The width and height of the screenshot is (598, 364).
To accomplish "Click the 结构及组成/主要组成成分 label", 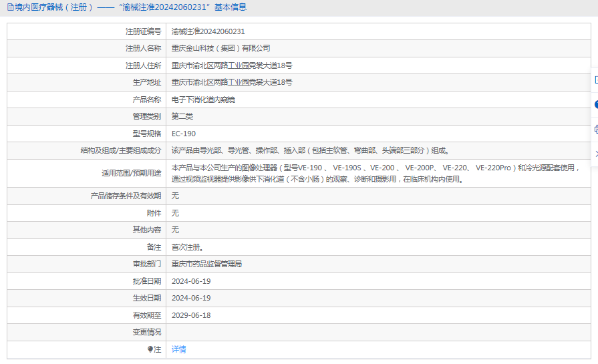I will tap(121, 150).
